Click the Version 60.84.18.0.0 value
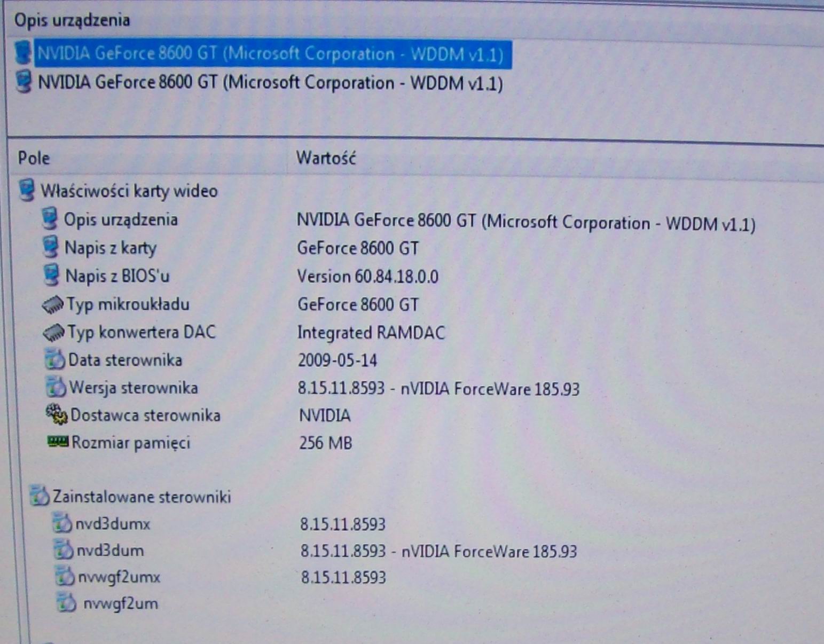This screenshot has width=824, height=644. [x=368, y=277]
